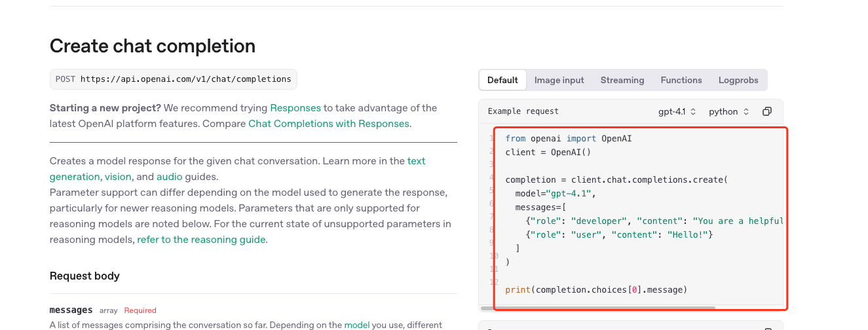Screen dimensions: 868x330
Task: Click the horizontal scrollbar under the code
Action: [598, 308]
